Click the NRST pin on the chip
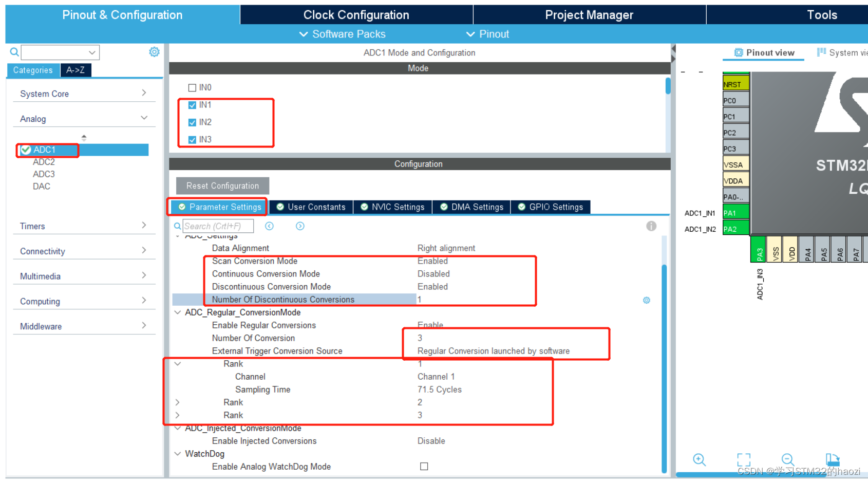 tap(735, 84)
